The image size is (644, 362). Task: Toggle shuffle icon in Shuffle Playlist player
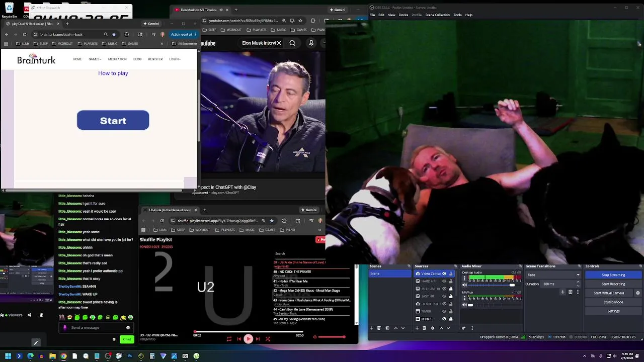tap(268, 339)
